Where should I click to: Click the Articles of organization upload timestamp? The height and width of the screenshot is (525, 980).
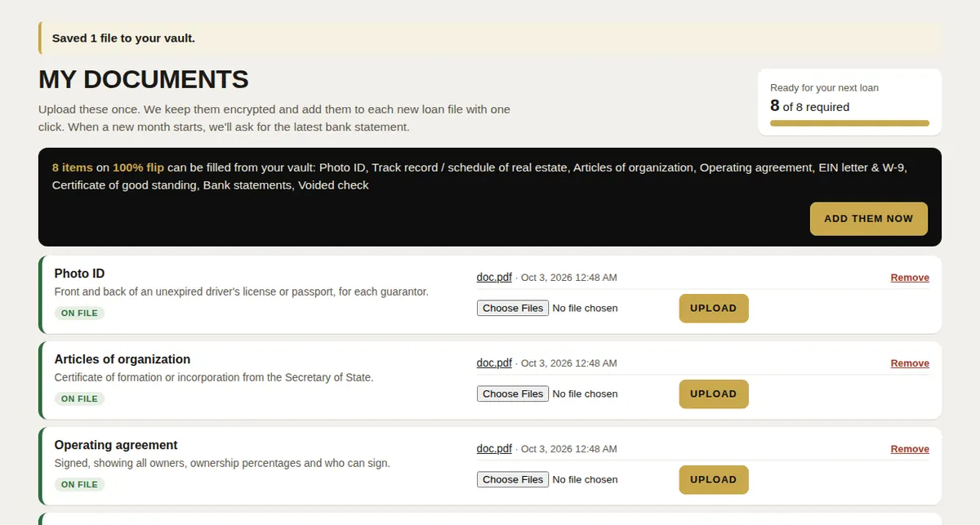(x=569, y=363)
